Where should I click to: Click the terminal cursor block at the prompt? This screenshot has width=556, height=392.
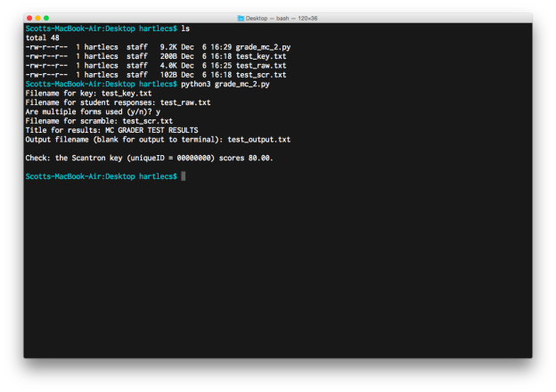click(184, 176)
